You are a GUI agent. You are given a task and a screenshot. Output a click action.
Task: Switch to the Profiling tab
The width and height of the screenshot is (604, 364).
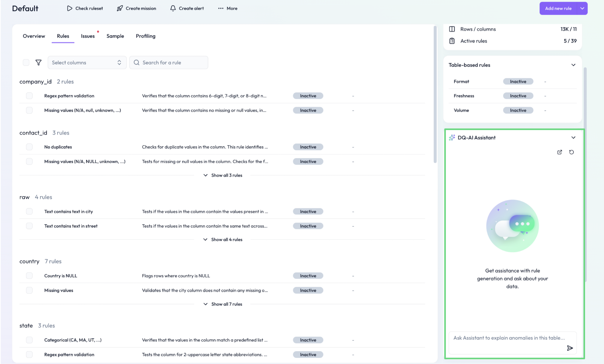tap(146, 36)
